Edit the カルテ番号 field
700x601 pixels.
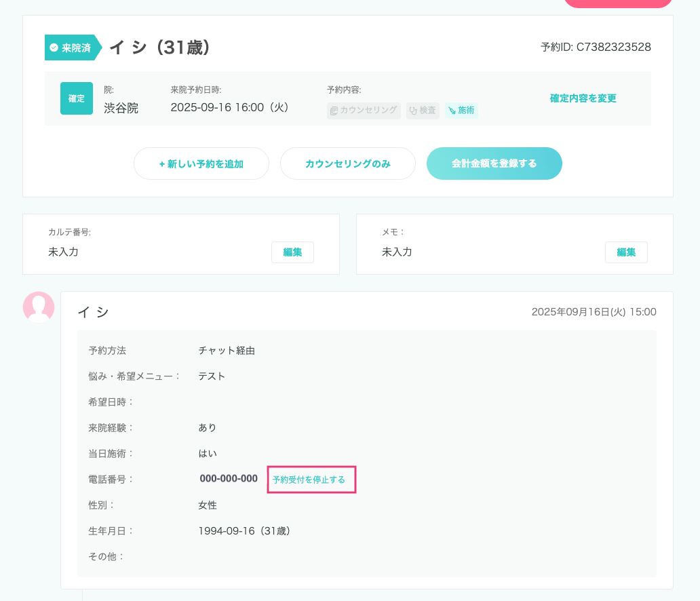point(292,252)
